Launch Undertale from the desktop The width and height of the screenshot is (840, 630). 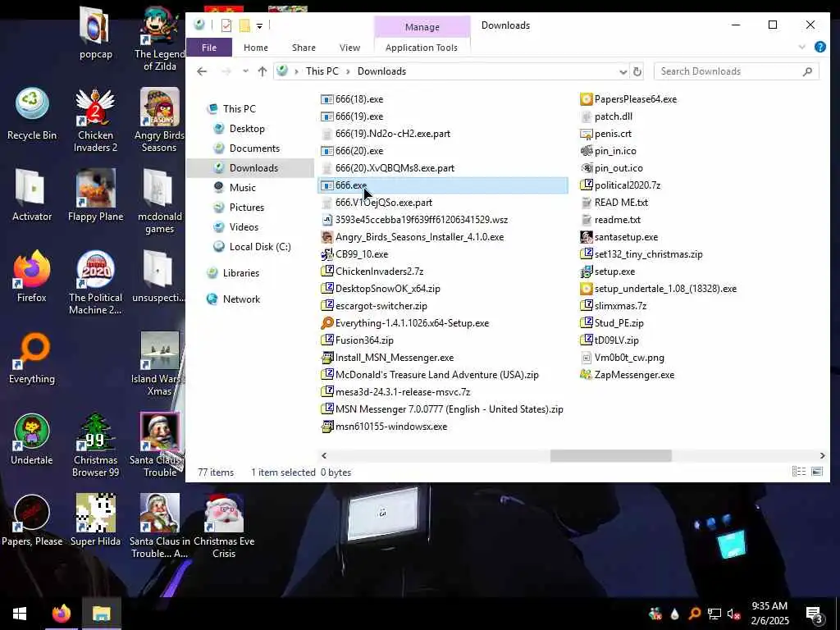click(32, 438)
